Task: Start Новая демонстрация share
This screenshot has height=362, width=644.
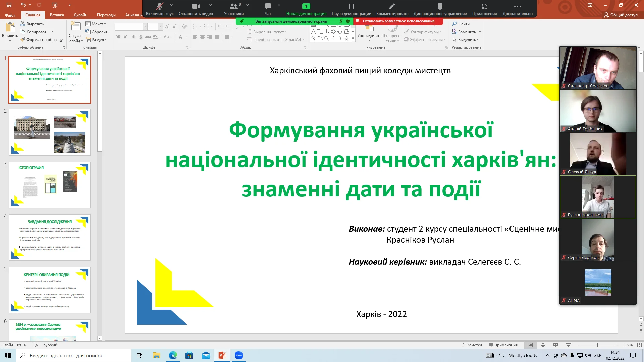Action: [306, 9]
